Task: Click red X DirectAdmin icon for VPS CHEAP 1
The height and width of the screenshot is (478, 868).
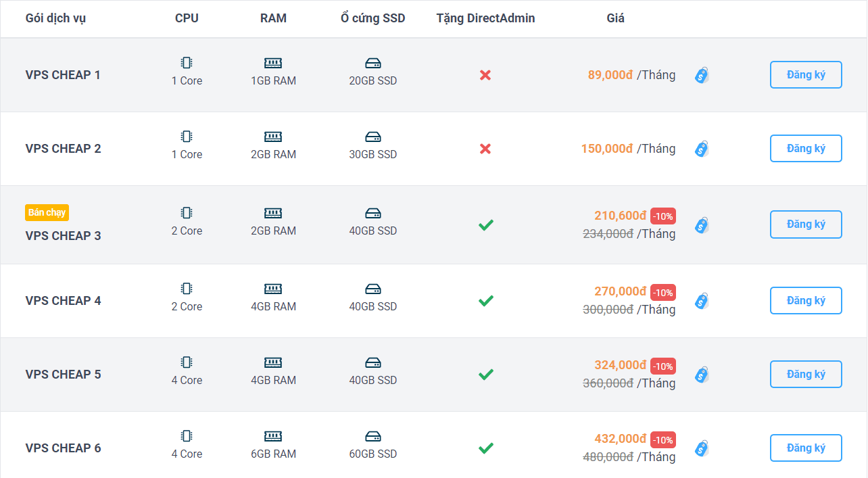Action: 485,75
